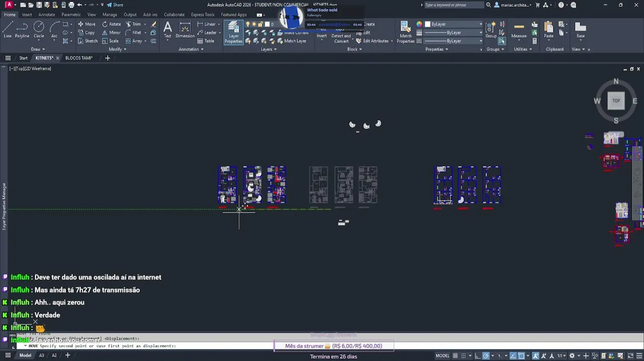
Task: Open the annotation scale 1:1 dropdown
Action: (x=561, y=356)
